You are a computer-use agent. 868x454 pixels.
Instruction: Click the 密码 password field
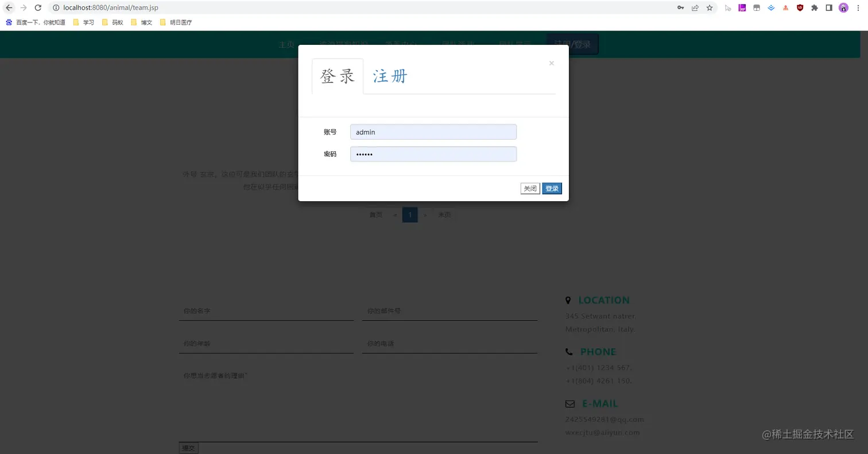pyautogui.click(x=433, y=154)
